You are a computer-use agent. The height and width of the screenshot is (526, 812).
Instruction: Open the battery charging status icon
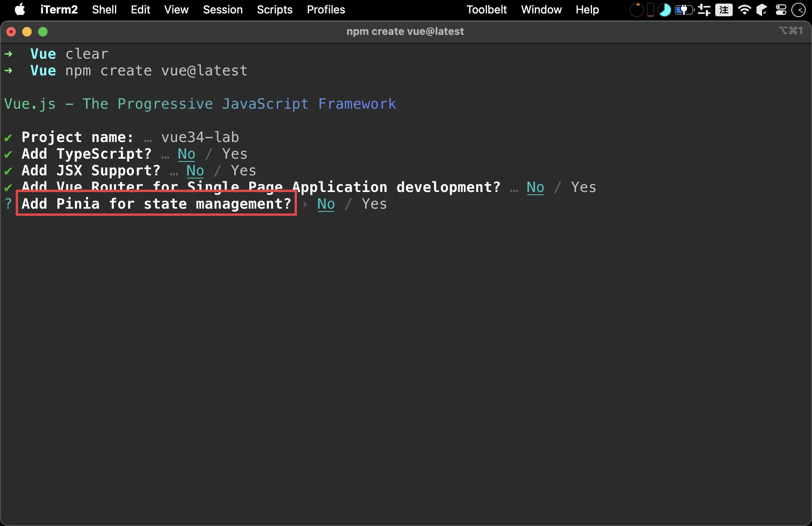tap(685, 10)
